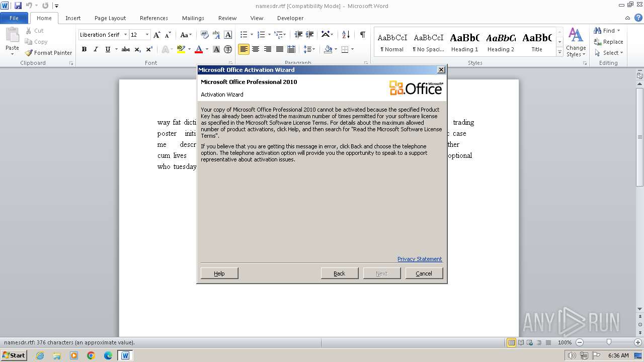644x362 pixels.
Task: Open the Change Styles dropdown
Action: (x=576, y=42)
